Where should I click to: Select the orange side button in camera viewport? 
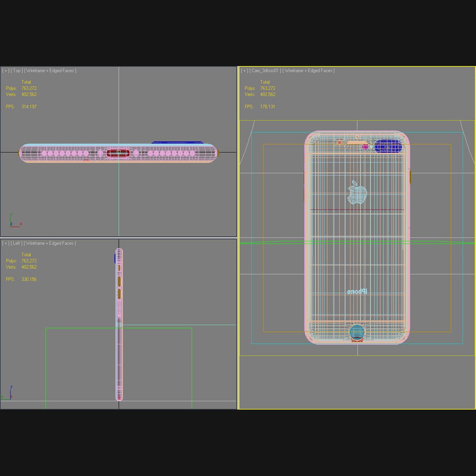(410, 177)
